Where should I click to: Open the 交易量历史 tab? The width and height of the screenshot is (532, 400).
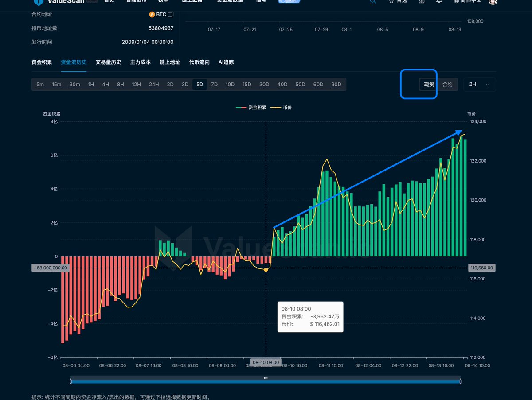(x=108, y=62)
